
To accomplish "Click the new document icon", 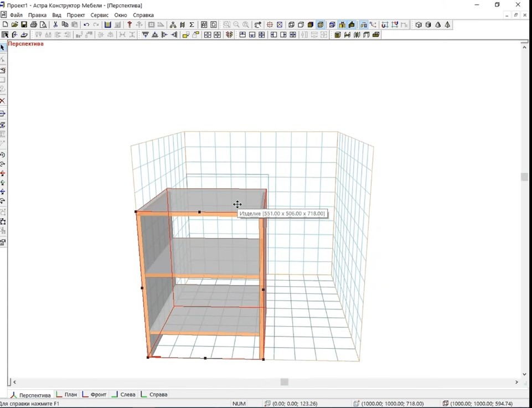I will click(x=6, y=25).
